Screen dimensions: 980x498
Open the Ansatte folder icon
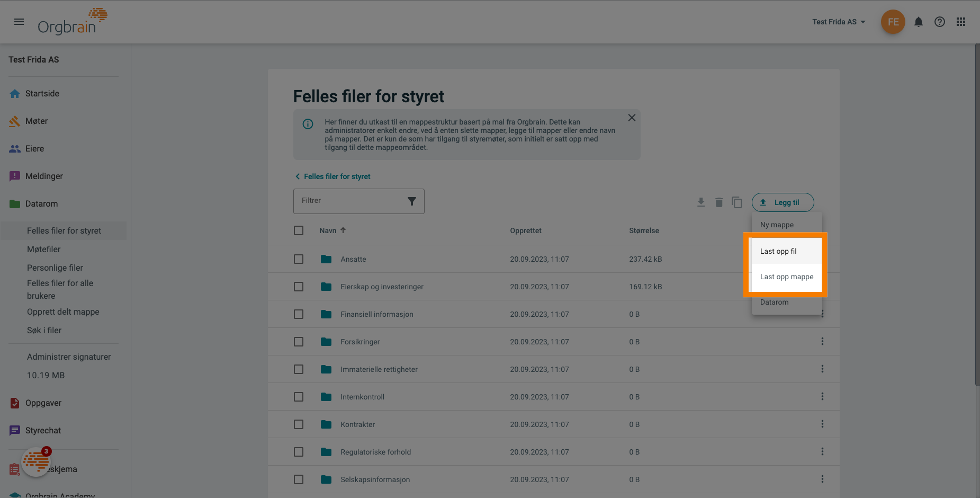pos(326,259)
